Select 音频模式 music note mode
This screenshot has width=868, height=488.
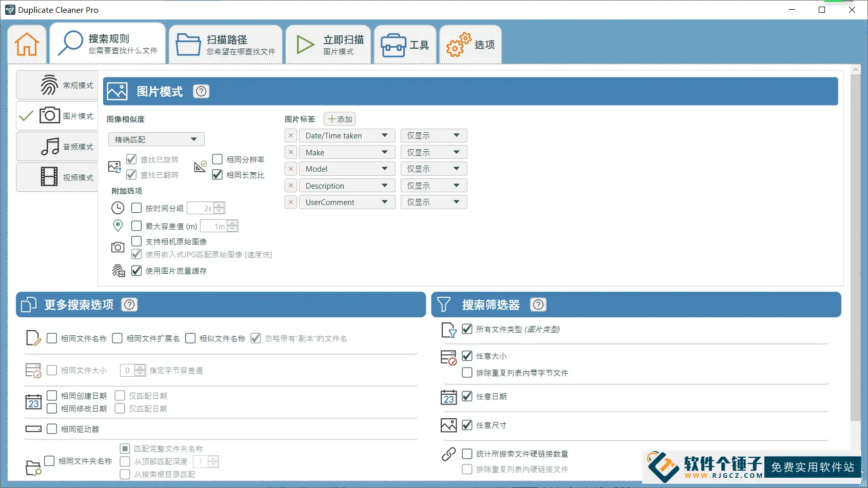[57, 147]
